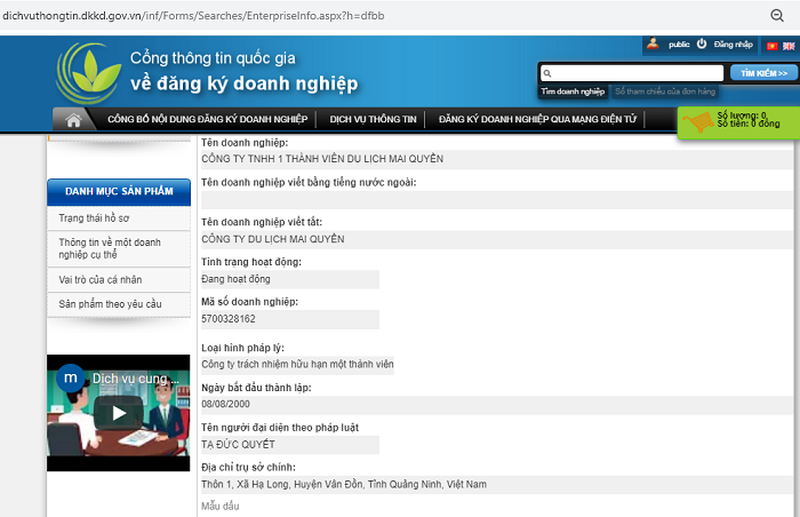
Task: Select the Số tham chiếu của đơn hàng tab
Action: (x=651, y=91)
